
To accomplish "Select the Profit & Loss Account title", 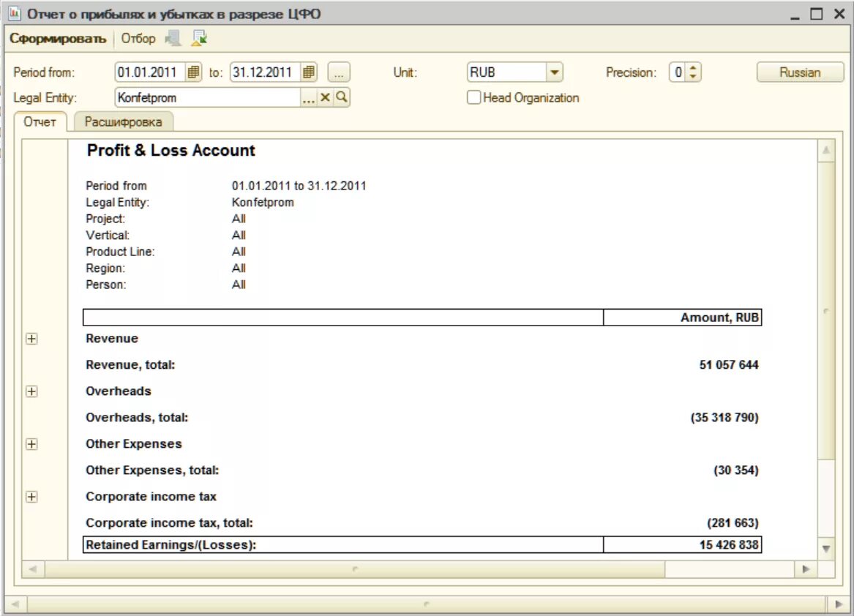I will coord(171,150).
